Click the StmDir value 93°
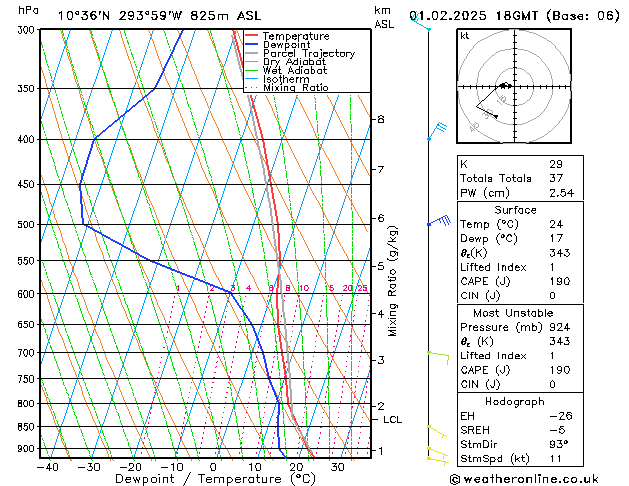This screenshot has height=486, width=629. (558, 444)
